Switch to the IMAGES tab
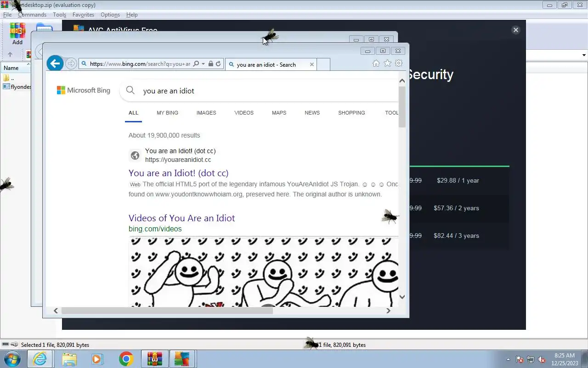Screen dimensions: 588x368 tap(206, 113)
